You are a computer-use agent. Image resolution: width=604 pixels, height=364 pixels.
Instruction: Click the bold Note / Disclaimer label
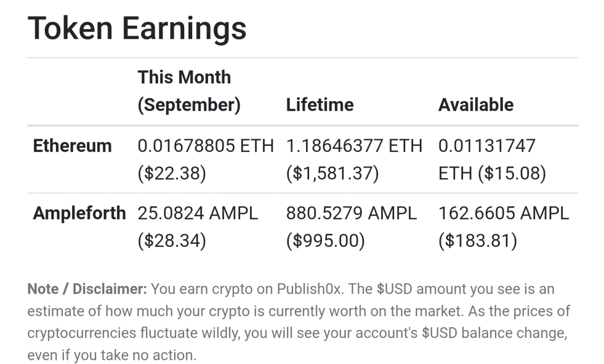pyautogui.click(x=87, y=289)
